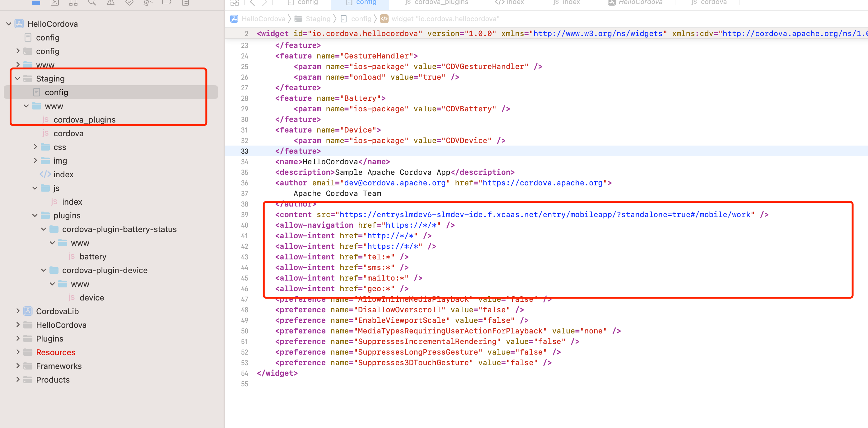Open the Test navigator checkmark diamond icon
868x428 pixels.
[x=129, y=3]
